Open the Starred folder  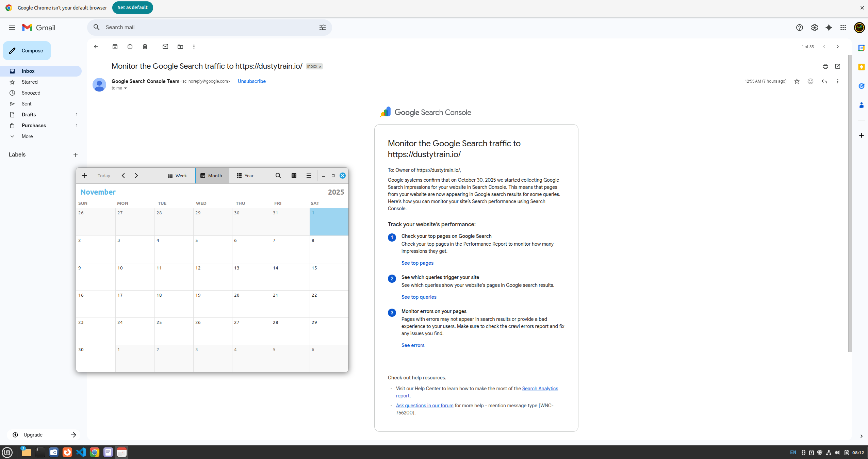[x=30, y=82]
